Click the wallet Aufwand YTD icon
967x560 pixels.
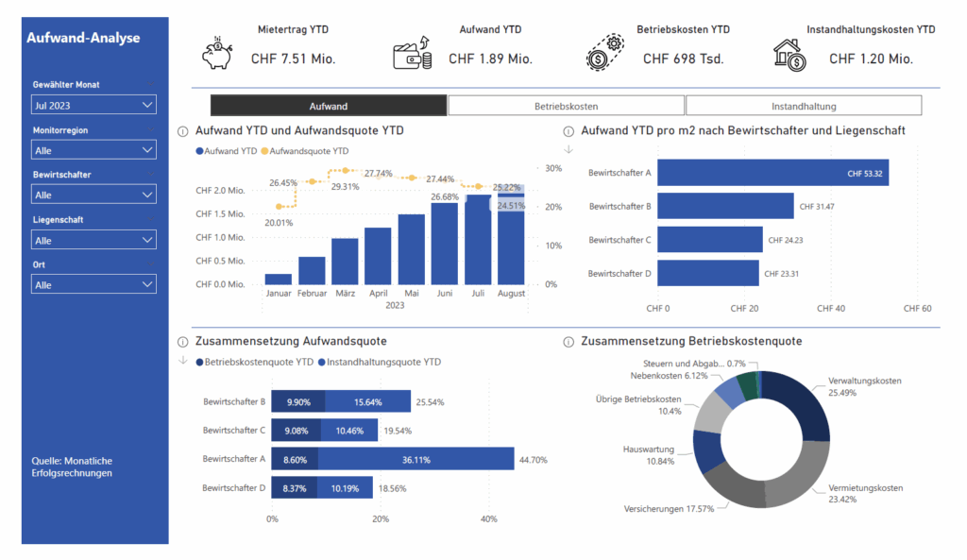[412, 53]
